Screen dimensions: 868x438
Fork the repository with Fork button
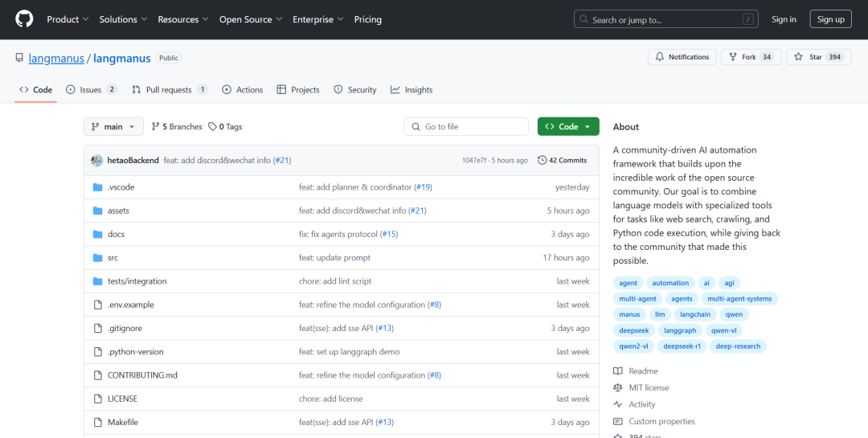[751, 57]
